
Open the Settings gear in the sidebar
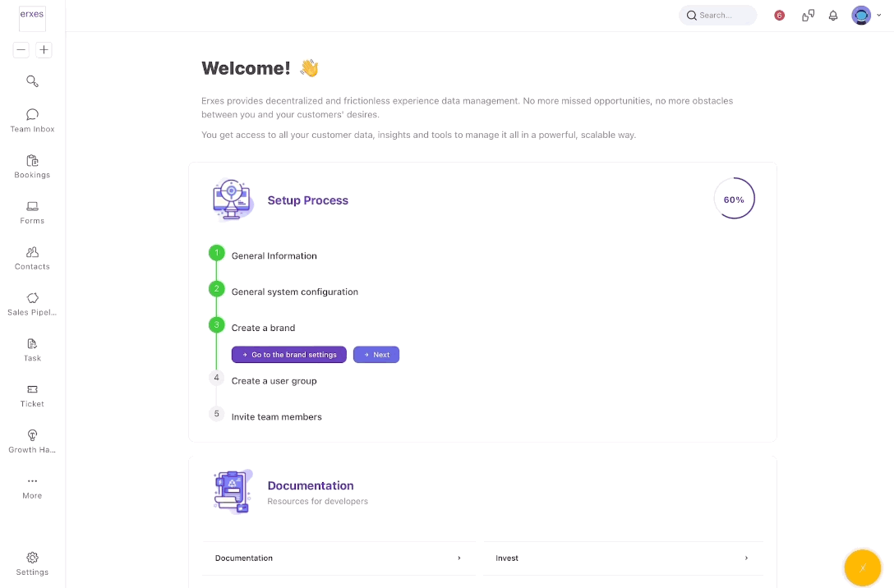point(32,564)
